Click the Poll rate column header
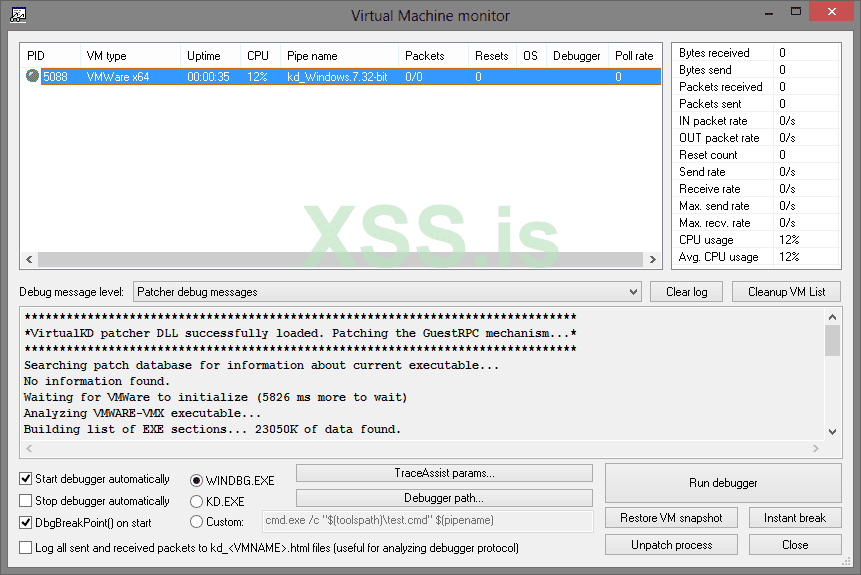861x575 pixels. coord(634,56)
